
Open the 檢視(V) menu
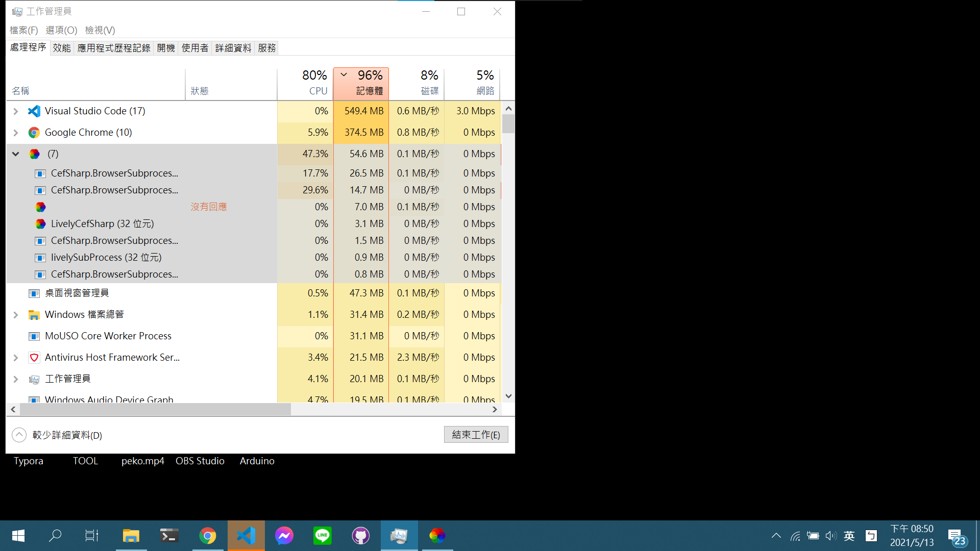click(x=100, y=30)
